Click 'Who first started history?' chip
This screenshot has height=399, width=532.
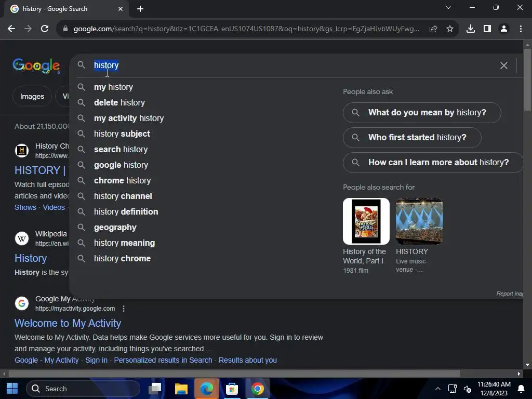(412, 137)
